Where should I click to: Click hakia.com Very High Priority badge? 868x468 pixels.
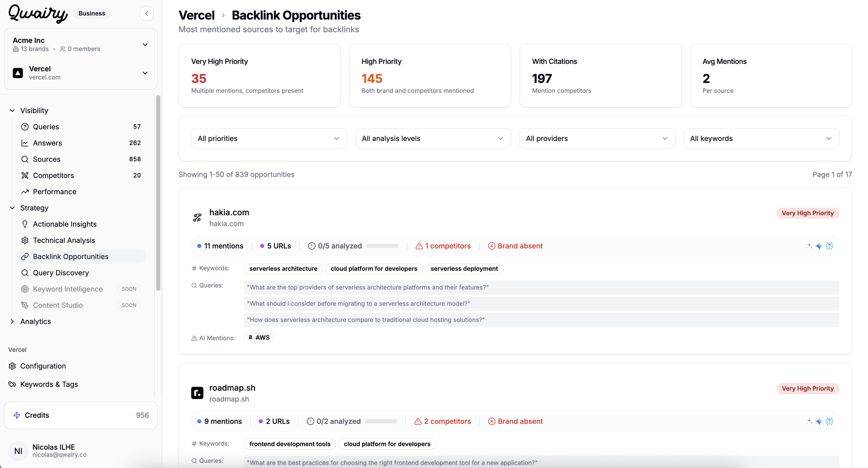coord(808,213)
